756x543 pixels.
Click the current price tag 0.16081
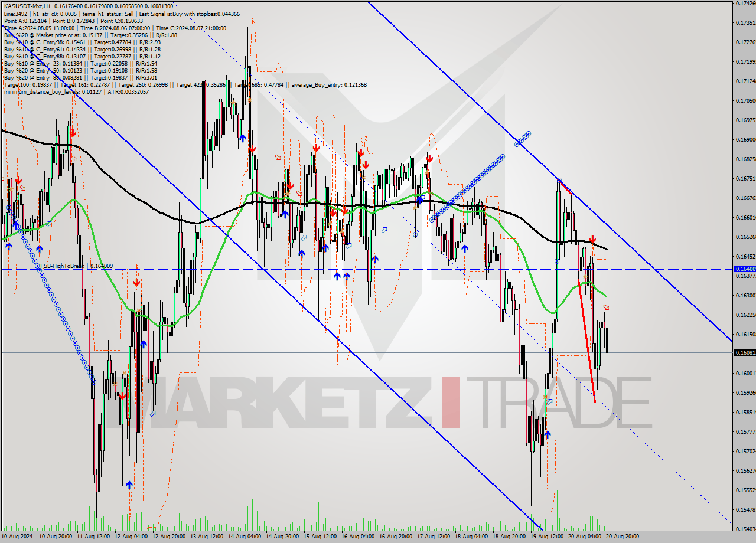[x=744, y=352]
